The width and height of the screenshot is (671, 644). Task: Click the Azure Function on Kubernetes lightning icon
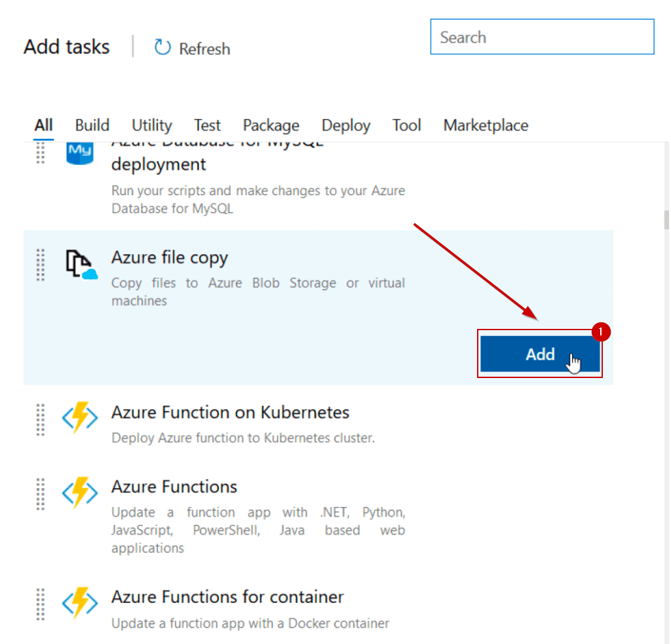point(80,418)
